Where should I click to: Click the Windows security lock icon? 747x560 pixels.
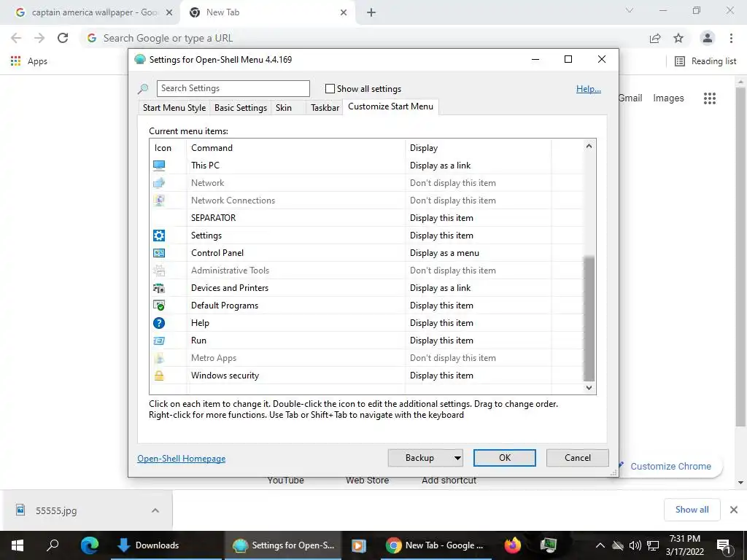coord(159,376)
